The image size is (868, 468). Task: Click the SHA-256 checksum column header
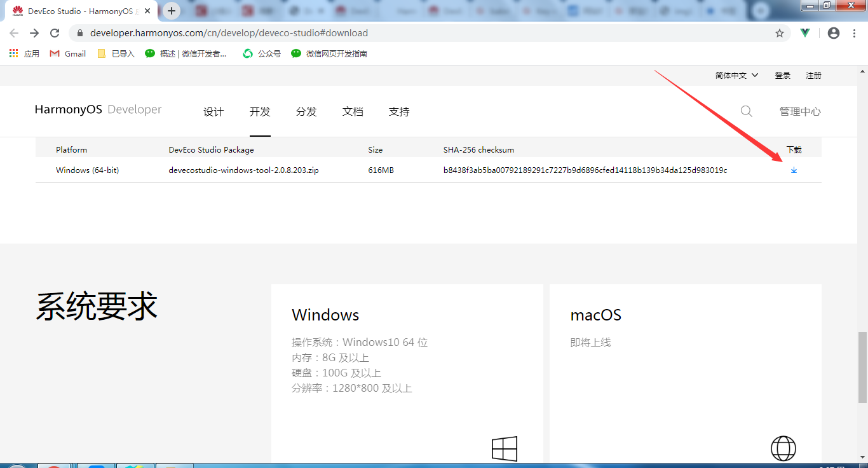coord(478,149)
